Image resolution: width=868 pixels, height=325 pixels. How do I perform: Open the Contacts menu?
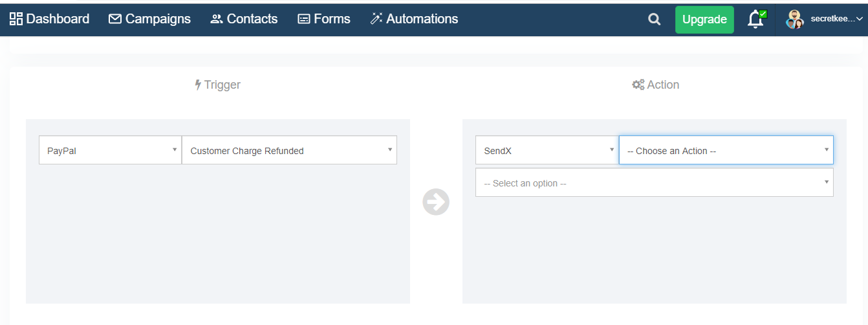(244, 19)
